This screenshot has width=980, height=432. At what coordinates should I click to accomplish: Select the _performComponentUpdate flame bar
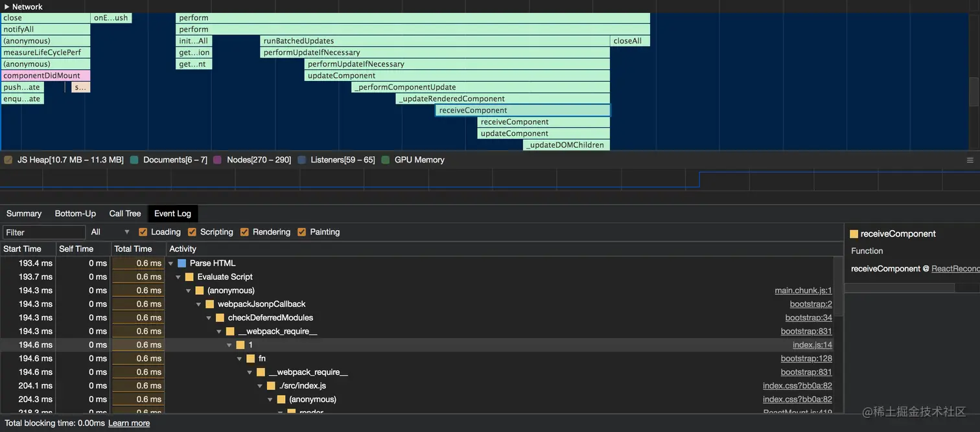pyautogui.click(x=480, y=87)
